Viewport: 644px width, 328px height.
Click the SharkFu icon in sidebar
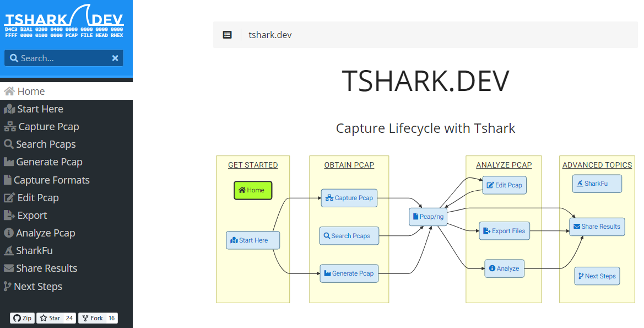pyautogui.click(x=9, y=251)
